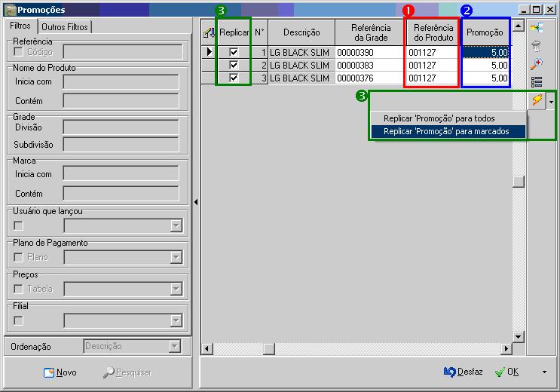Viewport: 560px width, 392px height.
Task: Click the checklist icon in the side toolbar
Action: pyautogui.click(x=537, y=82)
